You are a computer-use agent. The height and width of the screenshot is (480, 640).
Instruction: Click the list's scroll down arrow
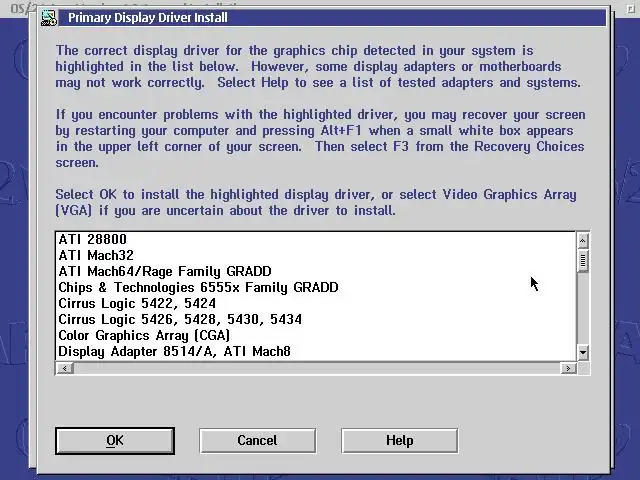(583, 352)
